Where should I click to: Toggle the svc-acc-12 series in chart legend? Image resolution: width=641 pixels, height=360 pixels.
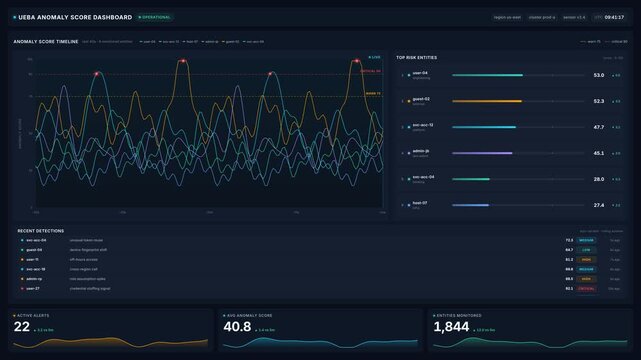(169, 42)
